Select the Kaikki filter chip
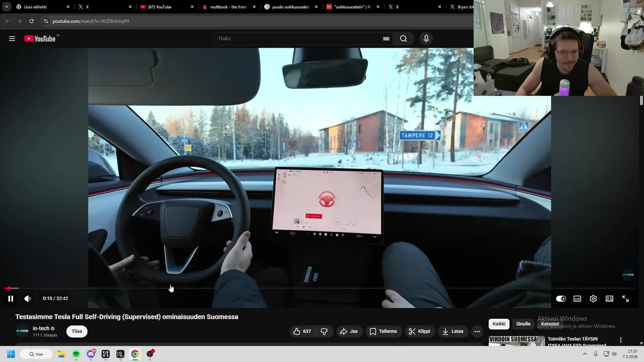The image size is (644, 362). coord(499,324)
